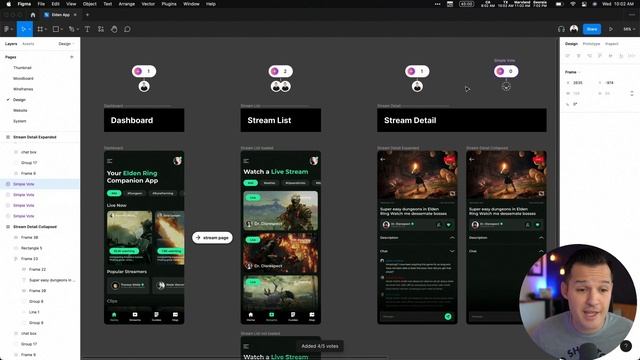This screenshot has width=640, height=360.
Task: Click the Home icon in Dashboard navbar
Action: [114, 316]
